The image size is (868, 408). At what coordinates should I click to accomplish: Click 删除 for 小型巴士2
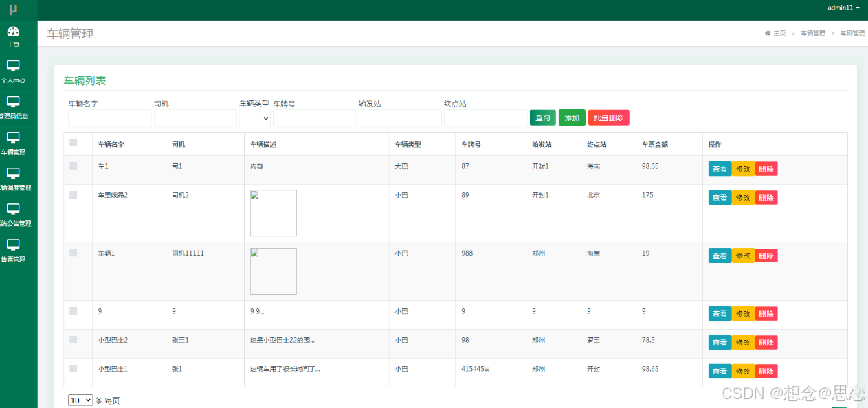(x=766, y=342)
